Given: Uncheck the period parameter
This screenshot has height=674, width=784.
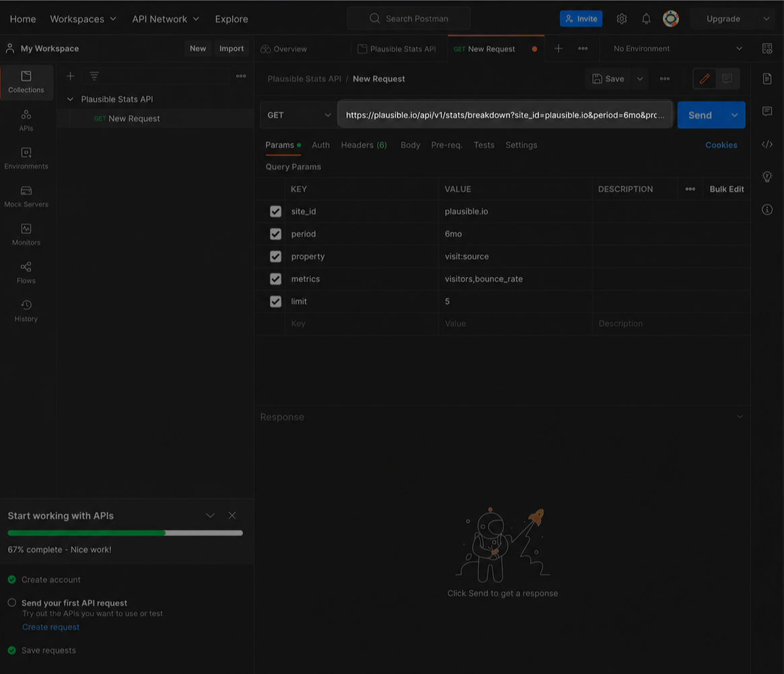Looking at the screenshot, I should click(275, 234).
